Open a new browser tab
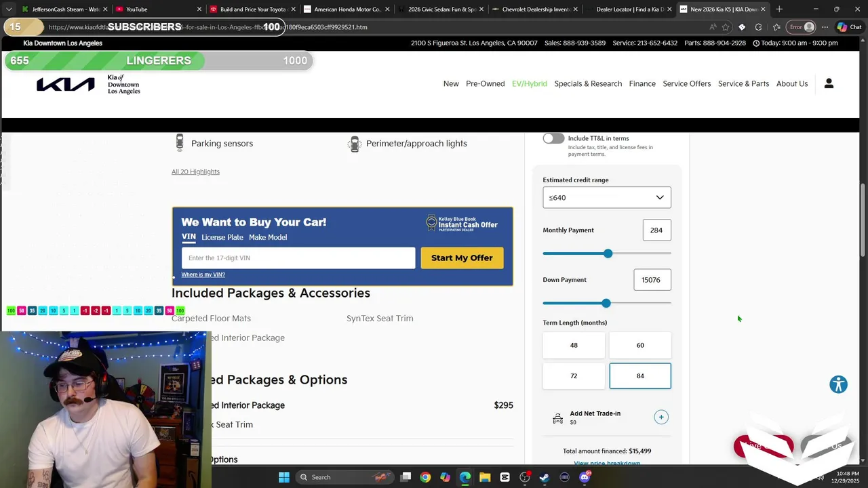The image size is (868, 488). [x=779, y=9]
